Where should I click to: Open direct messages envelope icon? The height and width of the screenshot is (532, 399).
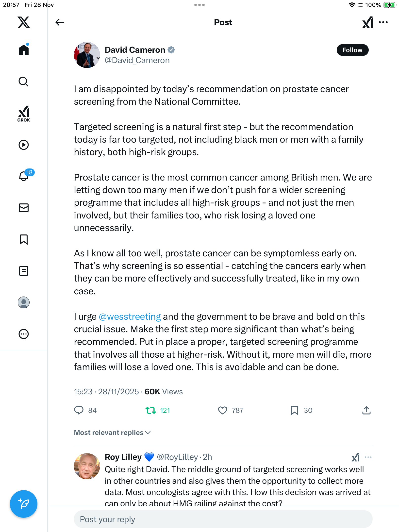[24, 208]
